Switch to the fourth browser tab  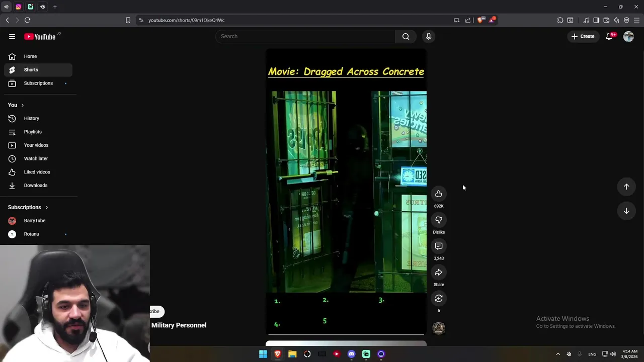point(42,7)
